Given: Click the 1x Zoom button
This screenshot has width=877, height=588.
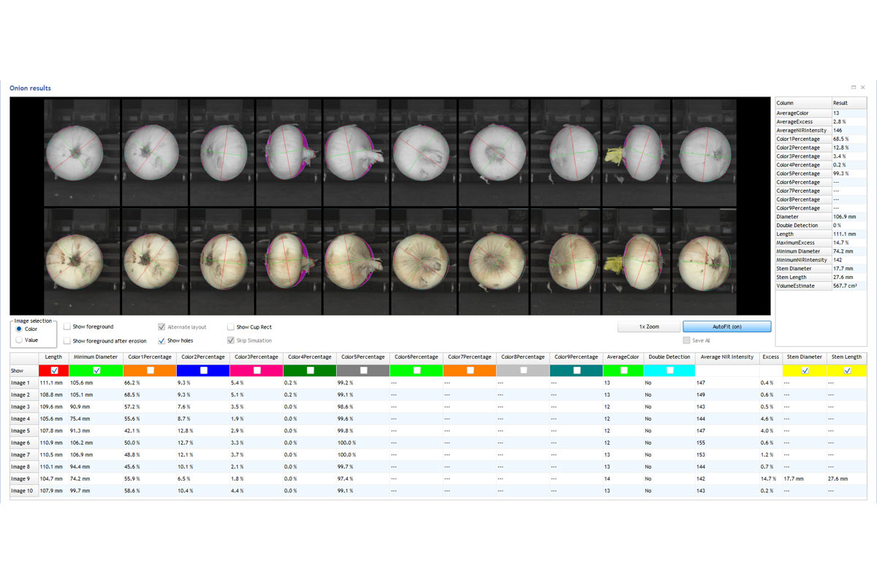Looking at the screenshot, I should click(x=648, y=327).
